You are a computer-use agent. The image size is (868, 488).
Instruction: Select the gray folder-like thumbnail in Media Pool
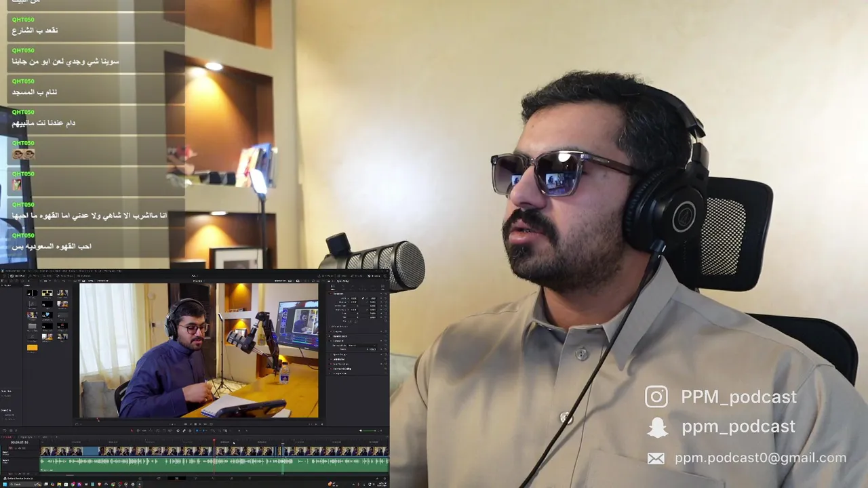[x=33, y=326]
